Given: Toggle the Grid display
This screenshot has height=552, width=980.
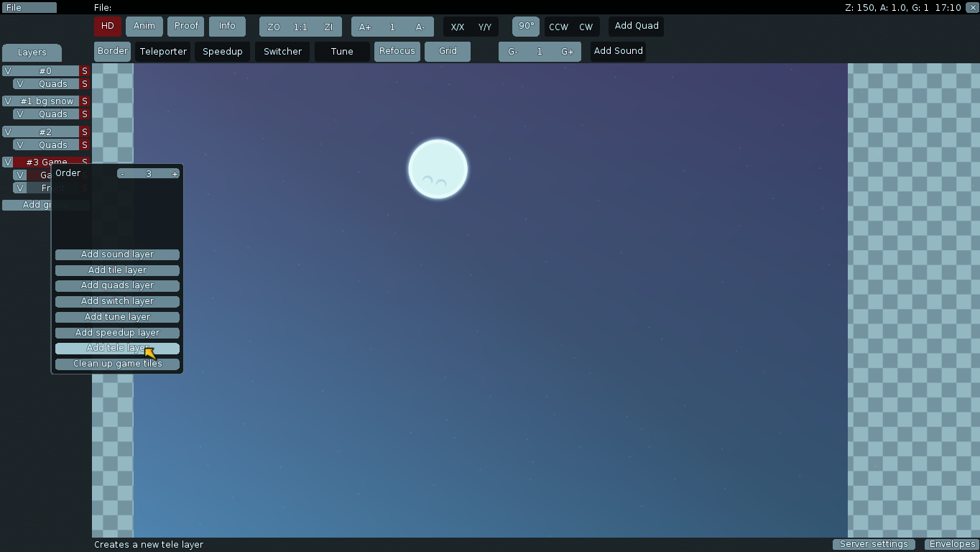Looking at the screenshot, I should tap(448, 52).
